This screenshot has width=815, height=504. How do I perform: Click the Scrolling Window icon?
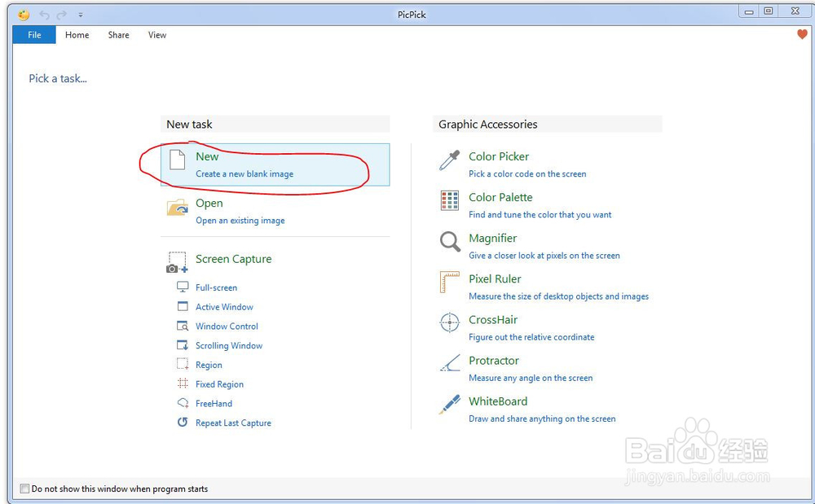click(183, 345)
